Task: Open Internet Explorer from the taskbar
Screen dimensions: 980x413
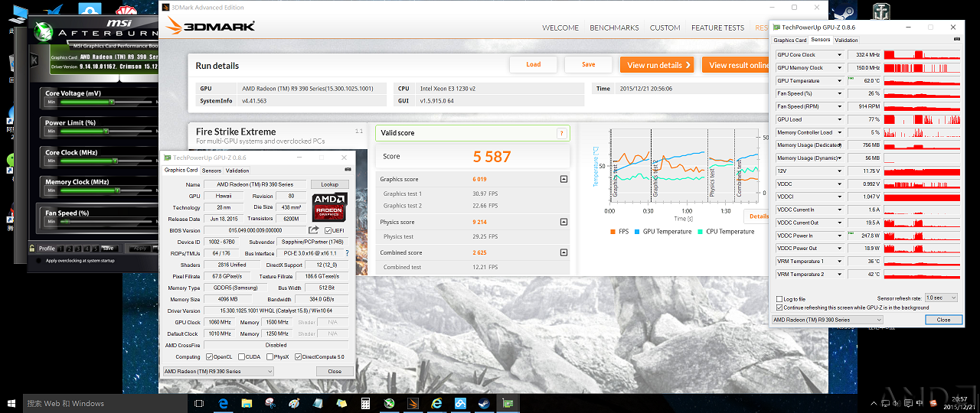Action: [437, 403]
